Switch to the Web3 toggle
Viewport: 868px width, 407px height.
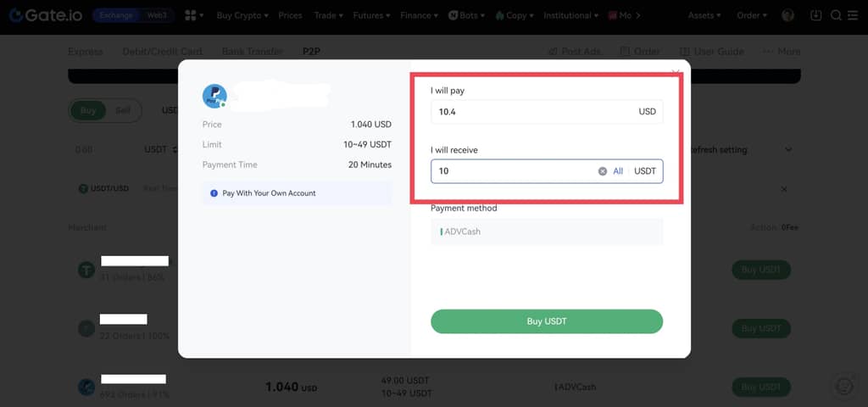tap(153, 15)
